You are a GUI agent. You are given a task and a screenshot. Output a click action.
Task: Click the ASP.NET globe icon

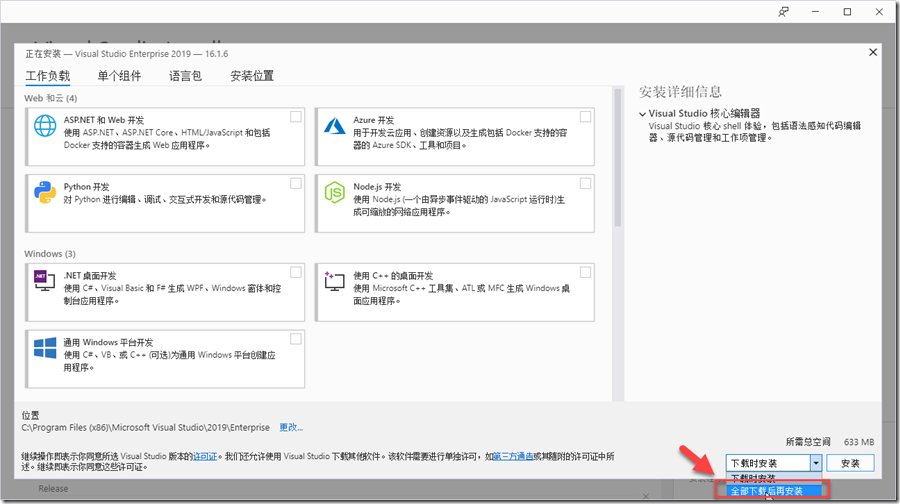click(45, 126)
